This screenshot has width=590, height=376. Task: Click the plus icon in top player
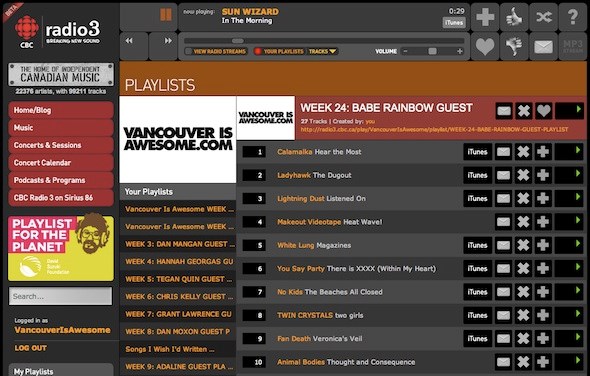tap(485, 17)
